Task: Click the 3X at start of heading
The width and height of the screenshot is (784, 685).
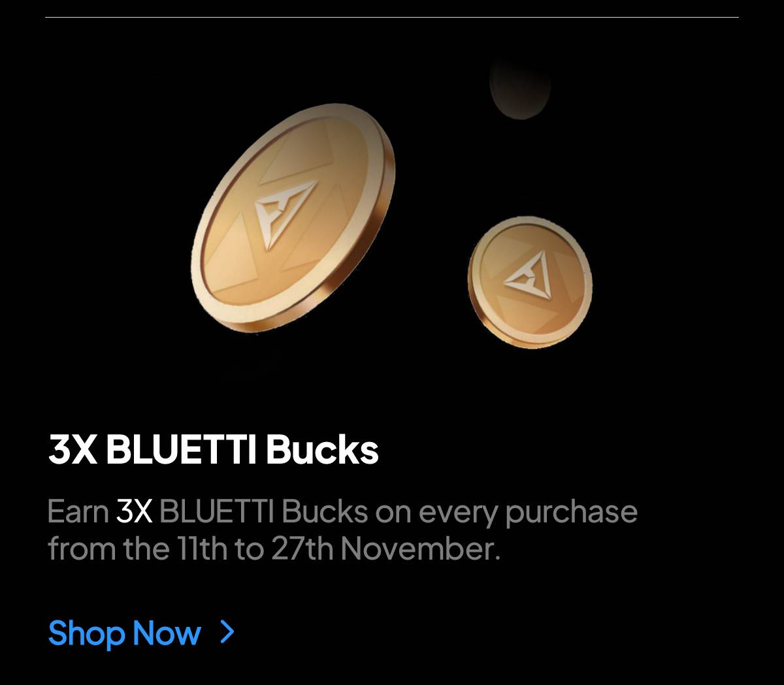Action: [73, 451]
